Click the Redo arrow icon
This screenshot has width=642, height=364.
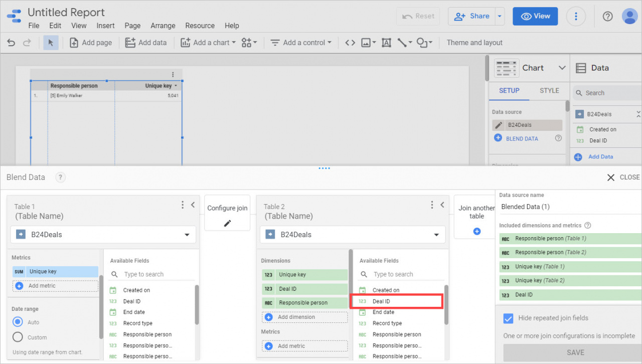click(x=27, y=43)
